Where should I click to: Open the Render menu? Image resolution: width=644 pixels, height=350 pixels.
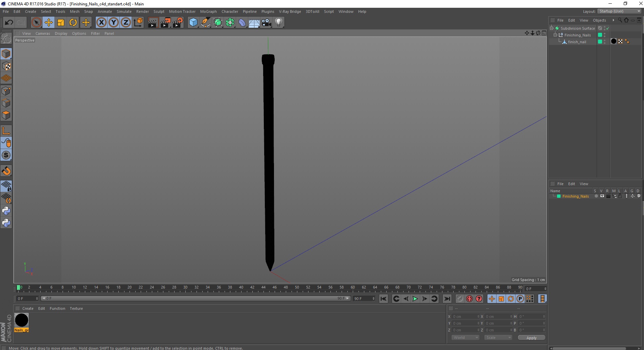coord(142,11)
